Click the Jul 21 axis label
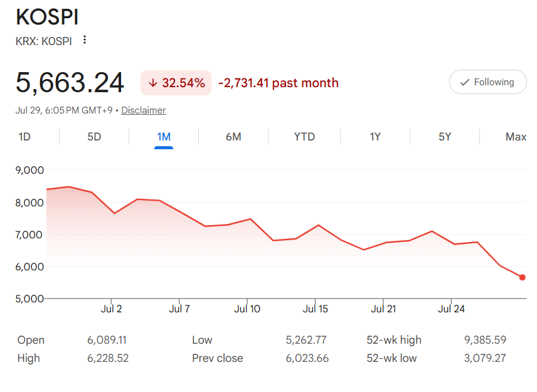537x392 pixels. point(383,309)
